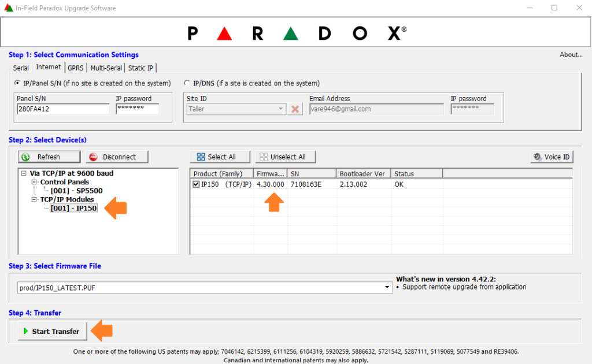Click the red Disconnect button
Screen dimensions: 592x364
[x=117, y=157]
